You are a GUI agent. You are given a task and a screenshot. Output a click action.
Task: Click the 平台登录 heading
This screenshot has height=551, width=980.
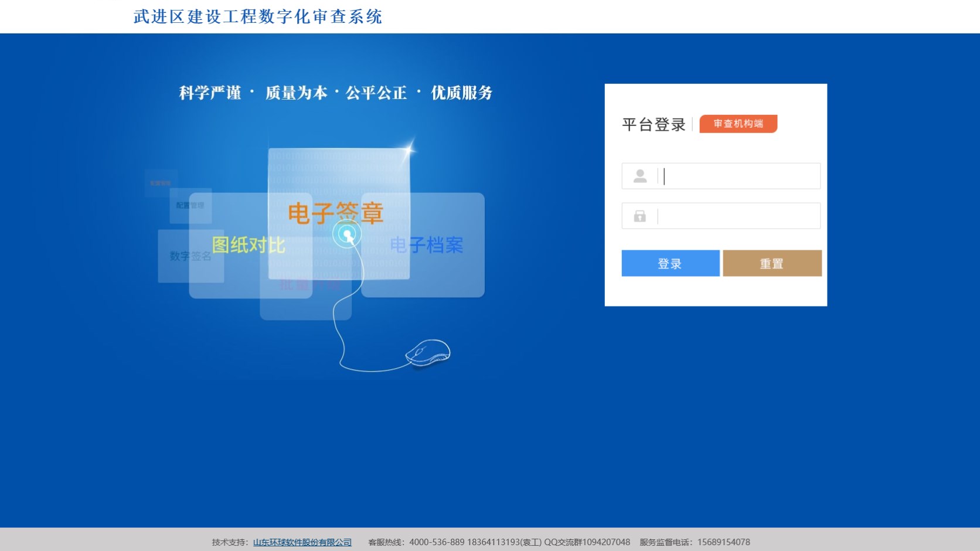[654, 124]
